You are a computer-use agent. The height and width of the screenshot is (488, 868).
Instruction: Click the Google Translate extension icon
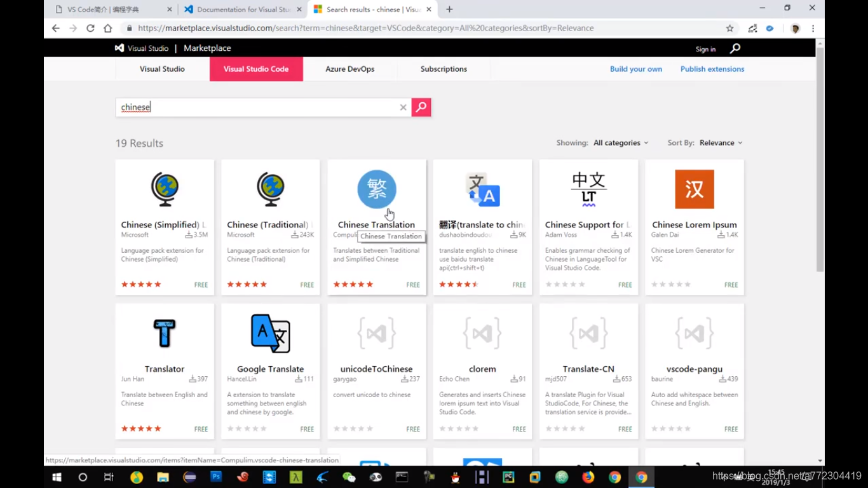[271, 334]
